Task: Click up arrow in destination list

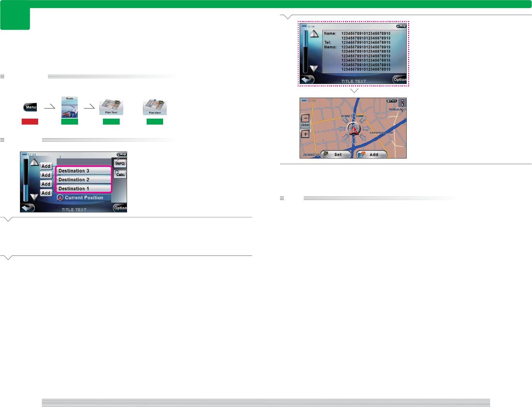Action: pyautogui.click(x=34, y=162)
